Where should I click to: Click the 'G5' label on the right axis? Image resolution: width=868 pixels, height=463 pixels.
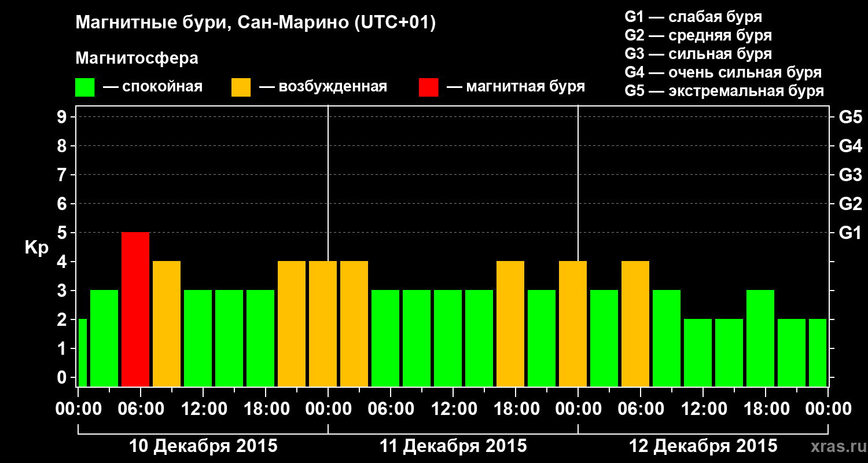(850, 117)
